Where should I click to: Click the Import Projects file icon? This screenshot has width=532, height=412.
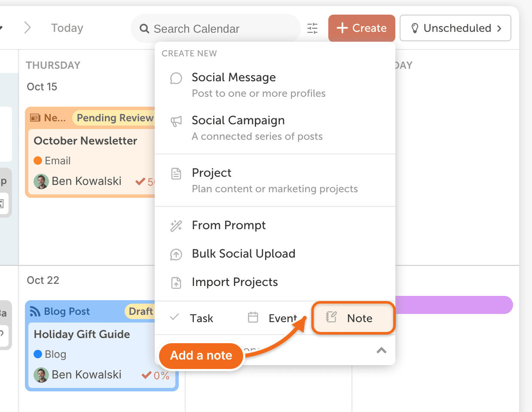click(x=176, y=283)
